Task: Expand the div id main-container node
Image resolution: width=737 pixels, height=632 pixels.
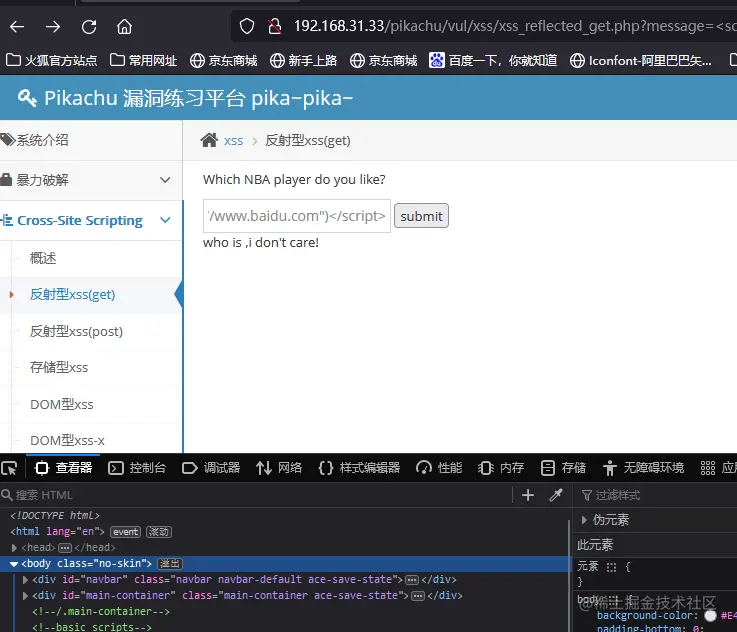Action: 25,595
